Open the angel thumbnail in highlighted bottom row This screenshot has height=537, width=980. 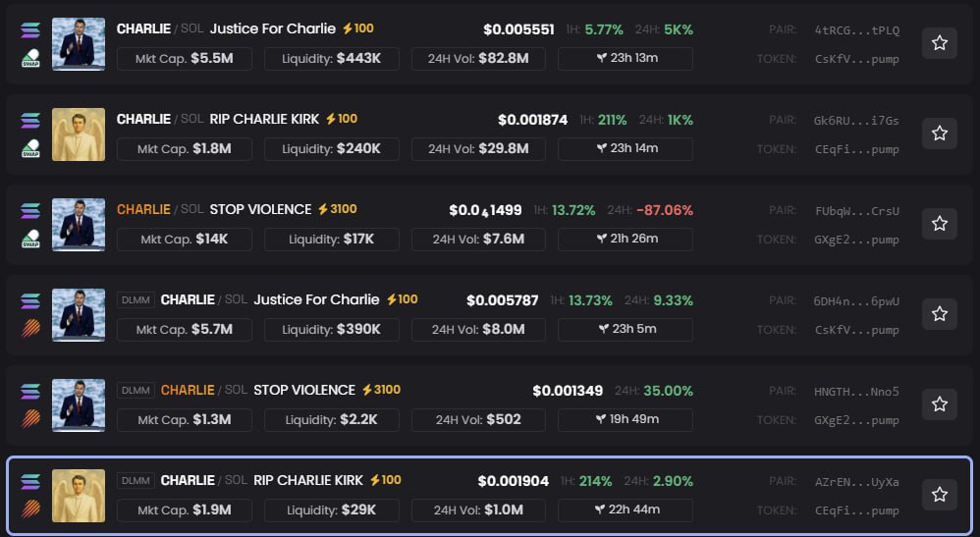pyautogui.click(x=79, y=496)
